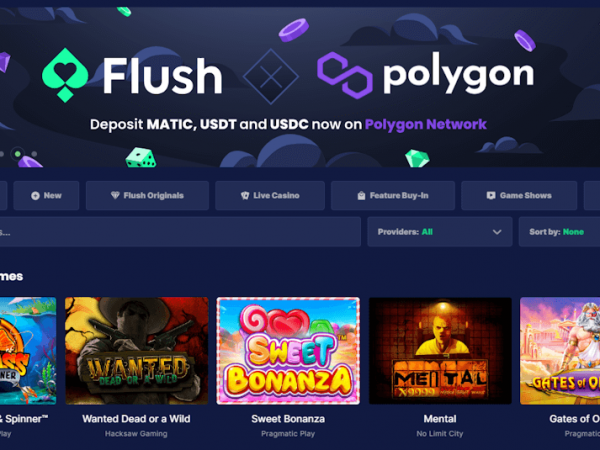The image size is (600, 450).
Task: Click the purple Polygon chain-link logo
Action: (345, 75)
